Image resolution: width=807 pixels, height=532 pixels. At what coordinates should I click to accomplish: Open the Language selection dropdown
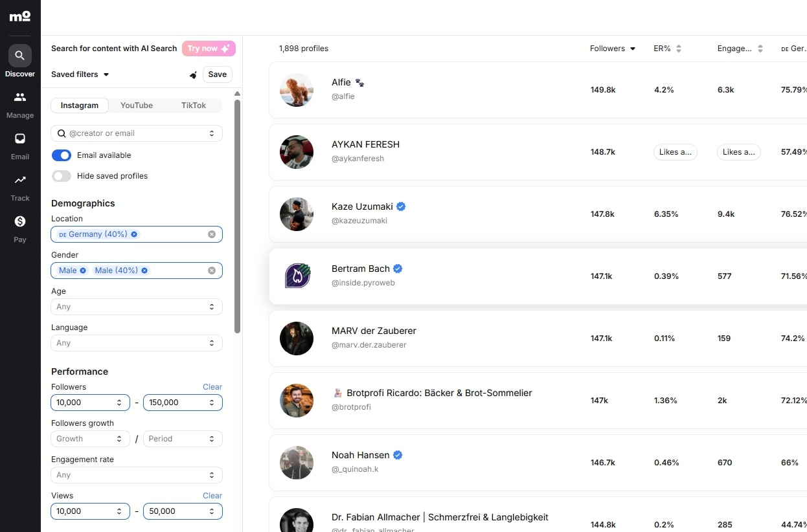tap(136, 343)
